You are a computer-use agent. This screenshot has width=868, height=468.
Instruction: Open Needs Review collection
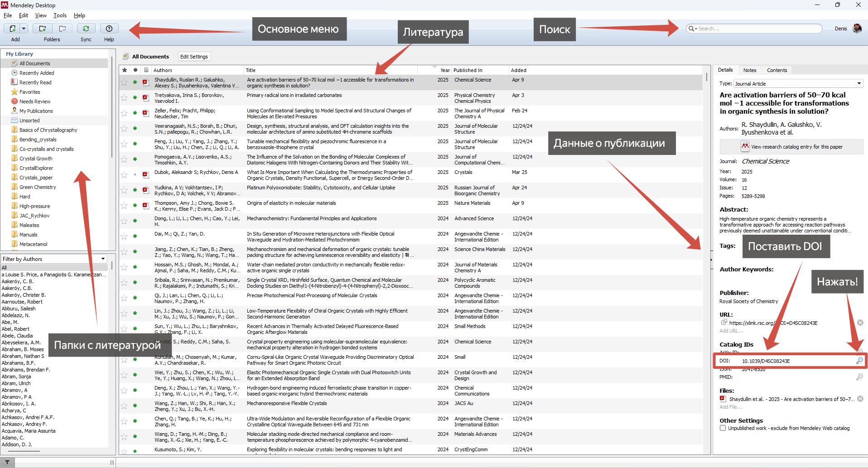(x=35, y=101)
